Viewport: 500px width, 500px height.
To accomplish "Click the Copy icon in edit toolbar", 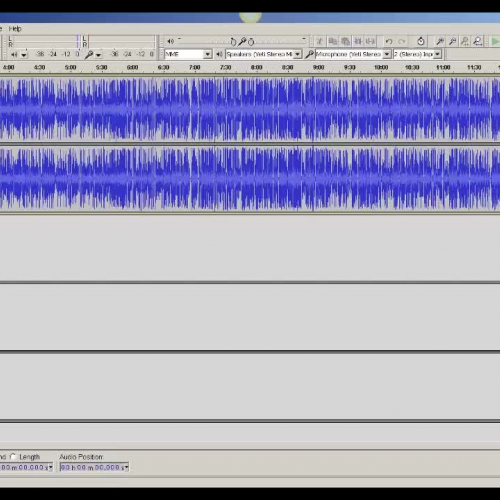I will pyautogui.click(x=332, y=41).
